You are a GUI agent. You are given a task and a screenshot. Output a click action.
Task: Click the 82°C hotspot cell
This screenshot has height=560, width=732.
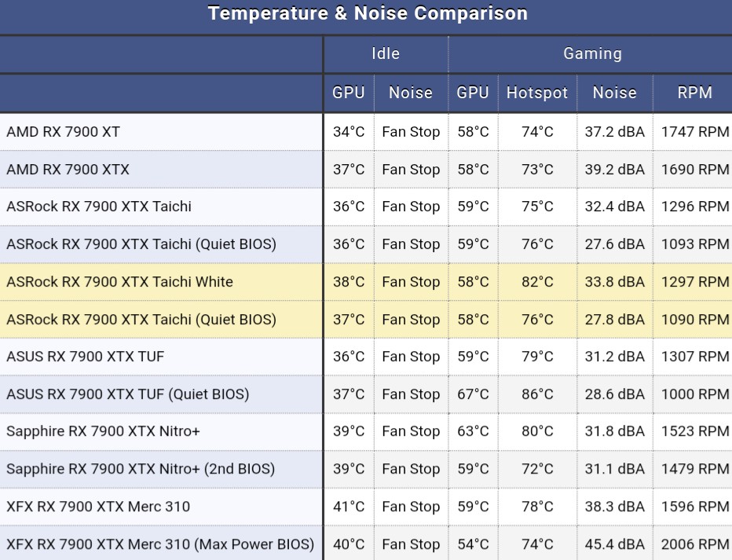pos(537,282)
